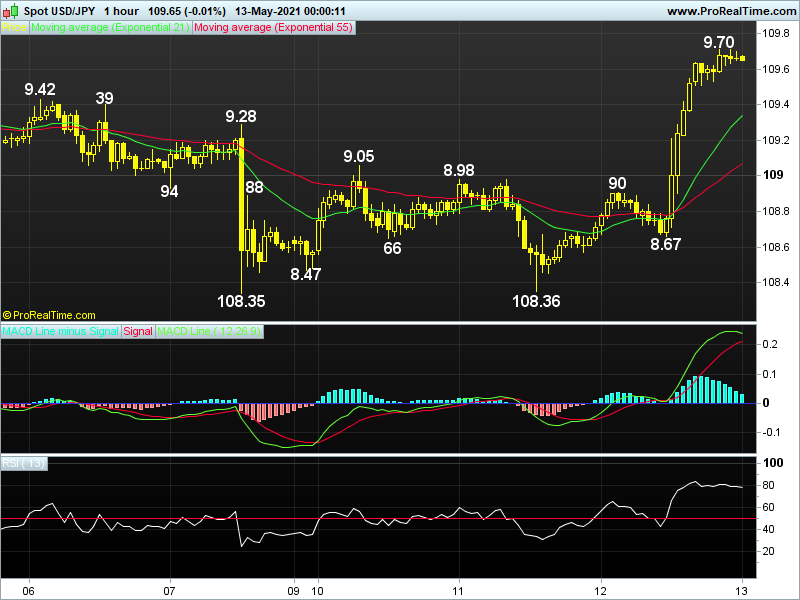This screenshot has width=800, height=600.
Task: Click the 13-May-2021 00:00:11 timestamp
Action: click(x=290, y=11)
